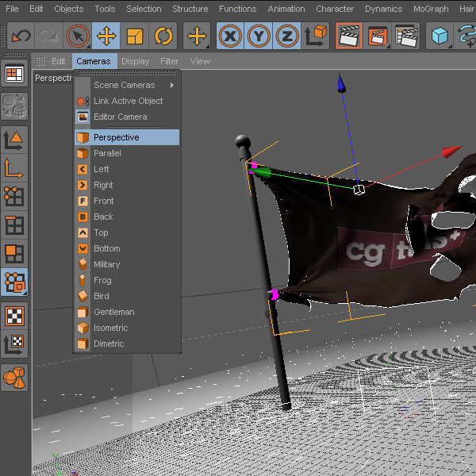476x476 pixels.
Task: Select Isometric projection
Action: 127,328
